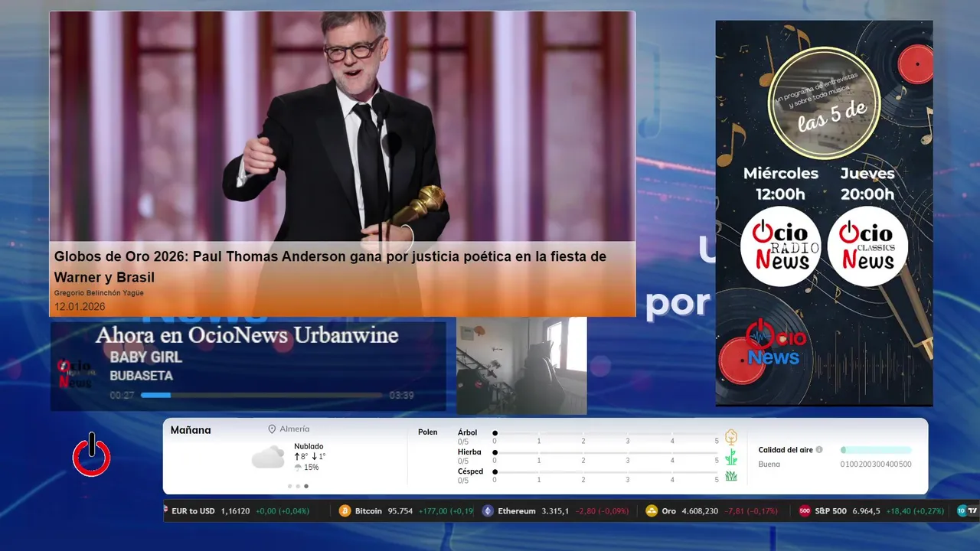Click the artist name BUBASETA
This screenshot has height=551, width=980.
coord(141,376)
